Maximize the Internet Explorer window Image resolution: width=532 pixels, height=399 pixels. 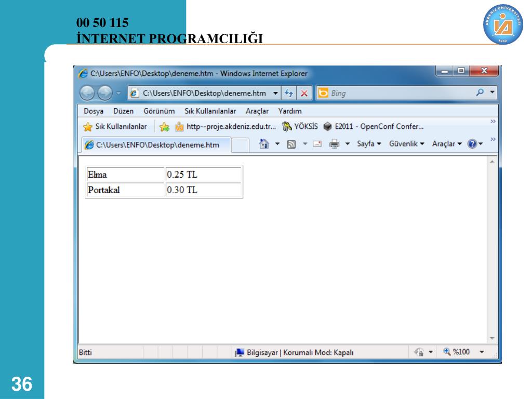click(461, 71)
